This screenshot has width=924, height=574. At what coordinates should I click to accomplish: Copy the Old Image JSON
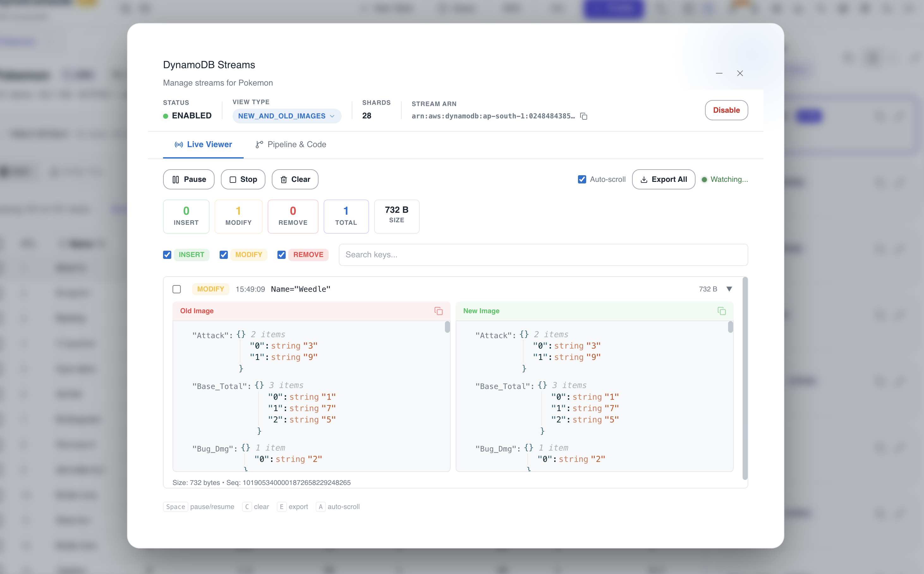pos(438,311)
